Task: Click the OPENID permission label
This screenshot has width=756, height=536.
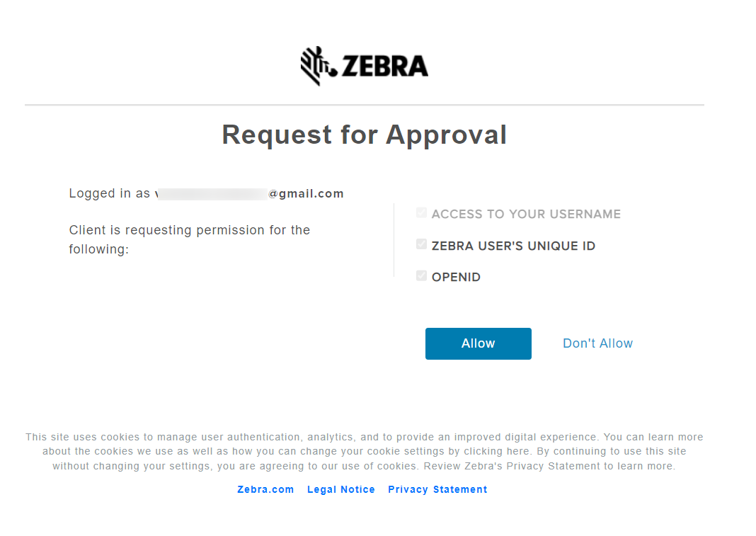Action: [456, 278]
